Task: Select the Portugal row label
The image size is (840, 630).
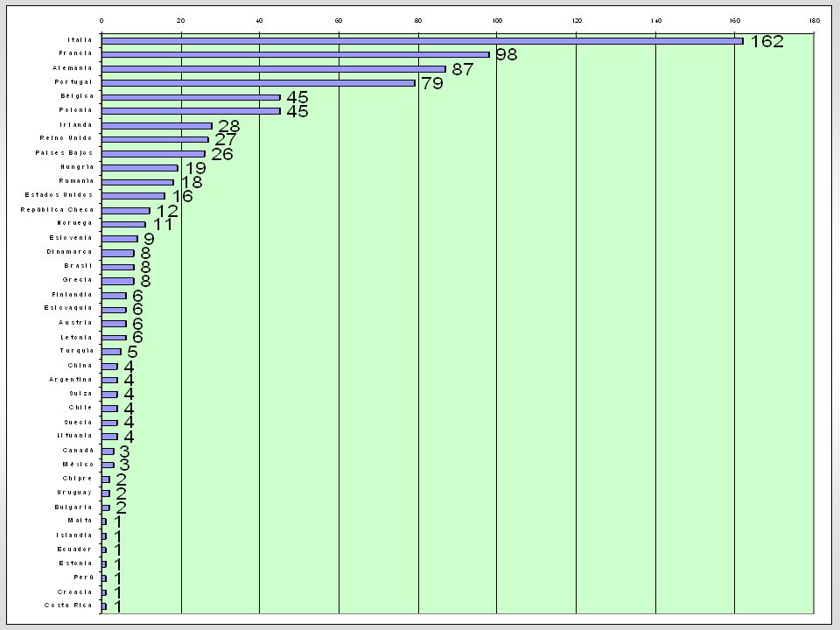Action: (73, 82)
